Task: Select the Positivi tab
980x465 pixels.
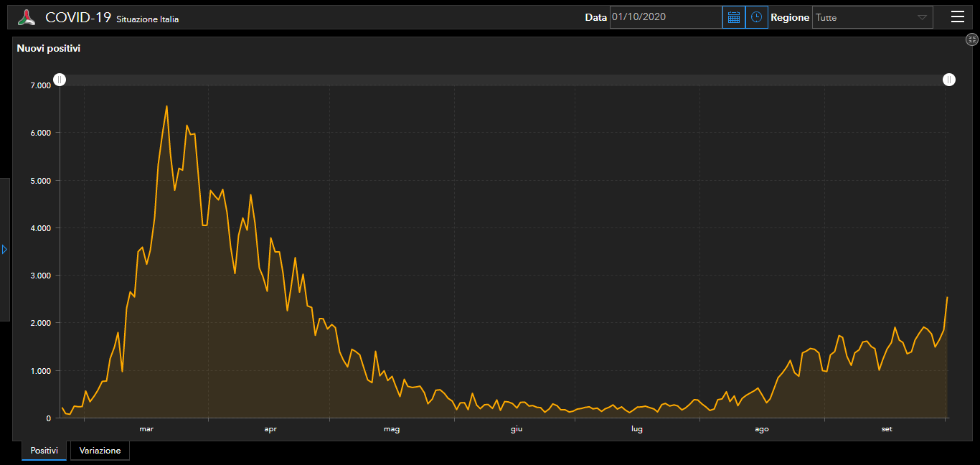Action: 44,451
